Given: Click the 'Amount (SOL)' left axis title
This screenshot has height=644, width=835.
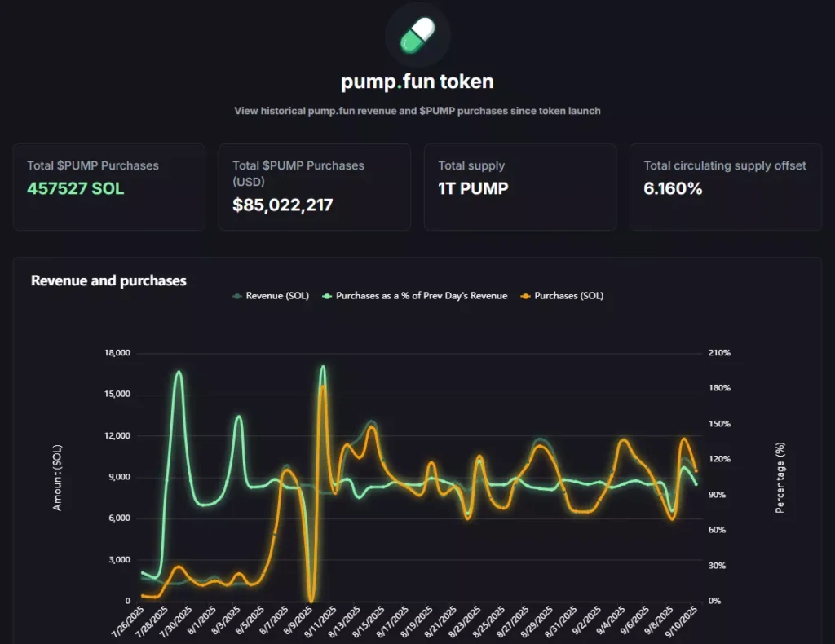Looking at the screenshot, I should point(57,478).
